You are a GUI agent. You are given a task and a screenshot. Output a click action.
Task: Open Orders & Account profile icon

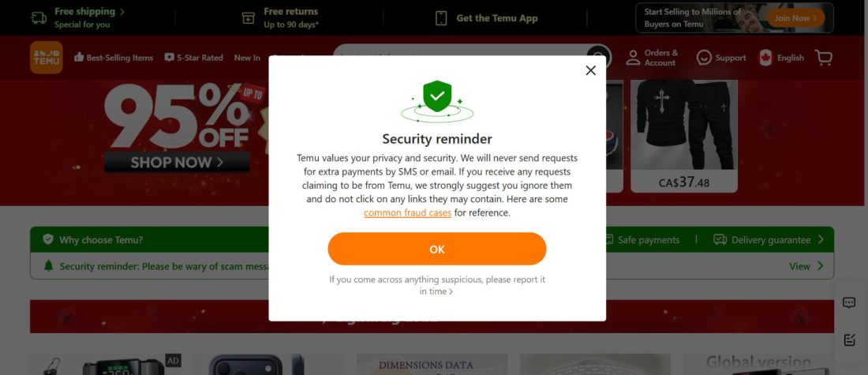[633, 58]
